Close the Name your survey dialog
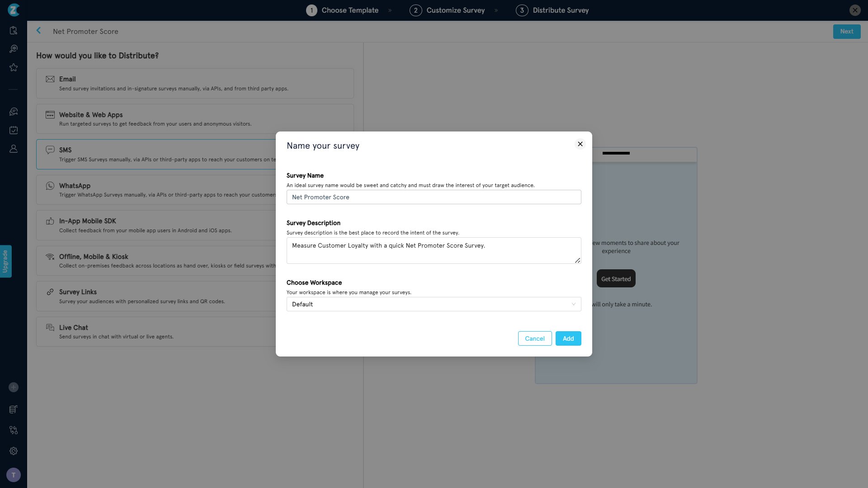The image size is (868, 488). coord(580,144)
